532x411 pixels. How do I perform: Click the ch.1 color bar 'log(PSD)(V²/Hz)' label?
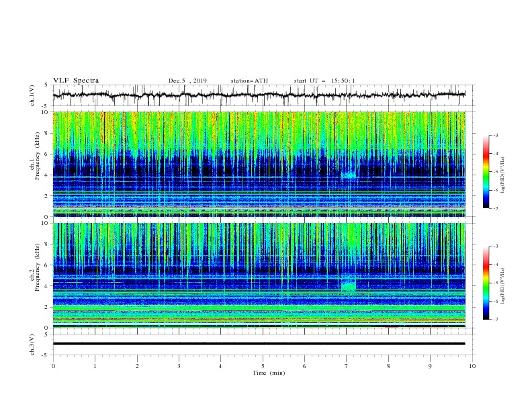coord(503,175)
